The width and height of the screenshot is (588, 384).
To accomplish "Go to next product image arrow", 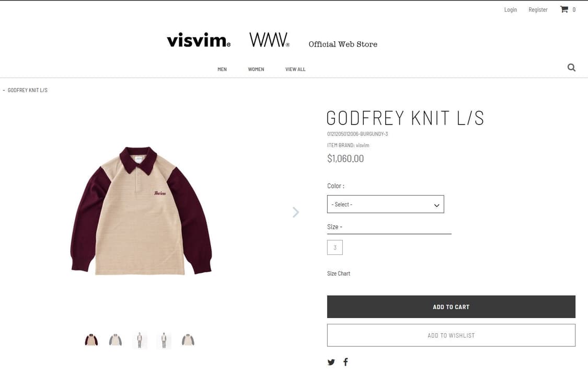I will [x=296, y=212].
